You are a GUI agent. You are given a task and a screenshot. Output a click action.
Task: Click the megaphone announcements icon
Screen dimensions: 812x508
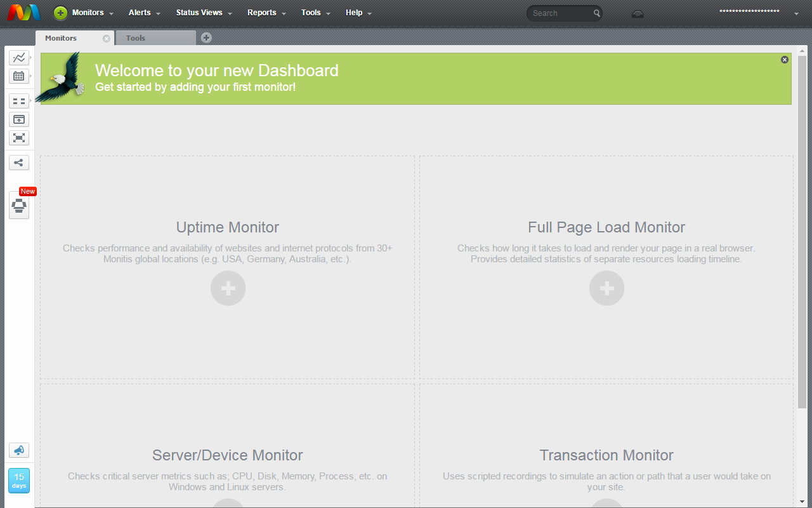click(19, 450)
